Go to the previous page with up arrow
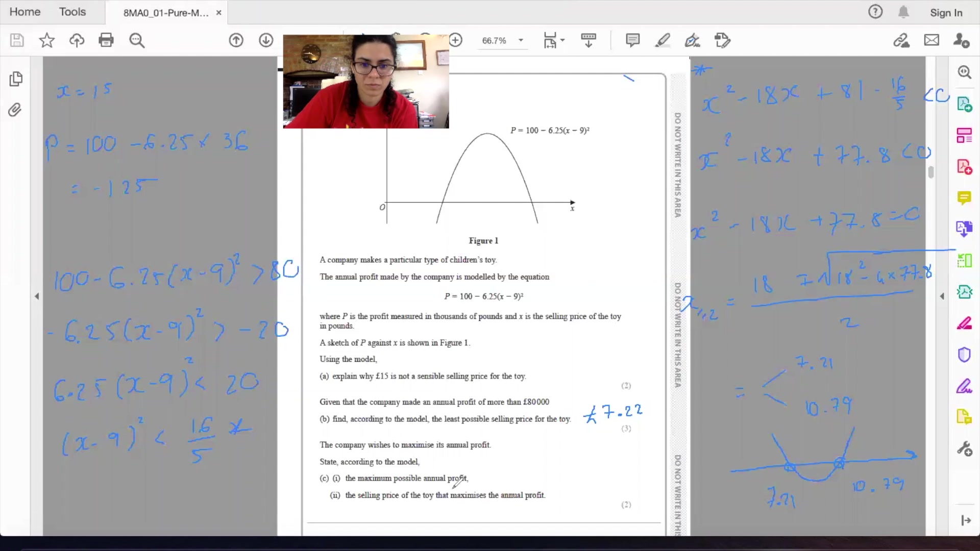980x551 pixels. pyautogui.click(x=236, y=40)
